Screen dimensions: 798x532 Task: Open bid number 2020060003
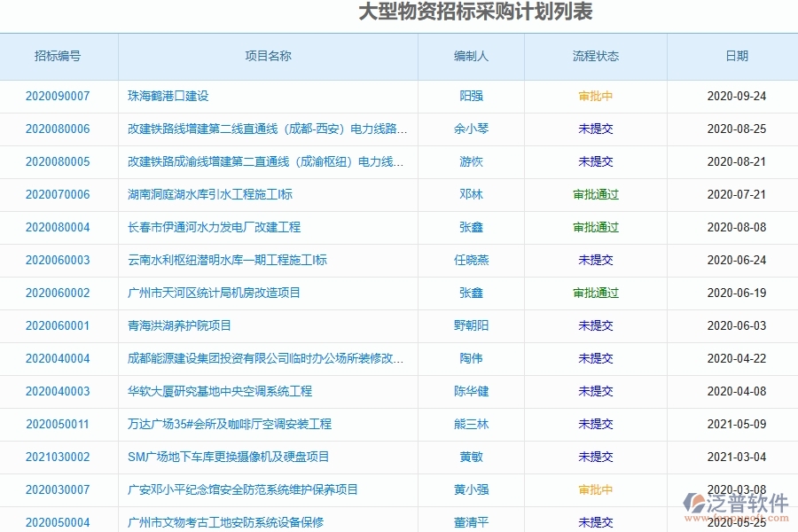click(x=59, y=260)
